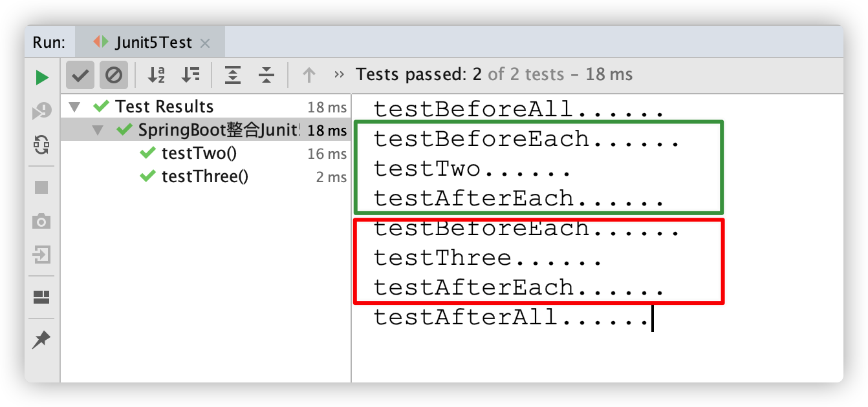Screen dimensions: 868x407
Task: Select the Junit5Test run tab
Action: [x=153, y=43]
